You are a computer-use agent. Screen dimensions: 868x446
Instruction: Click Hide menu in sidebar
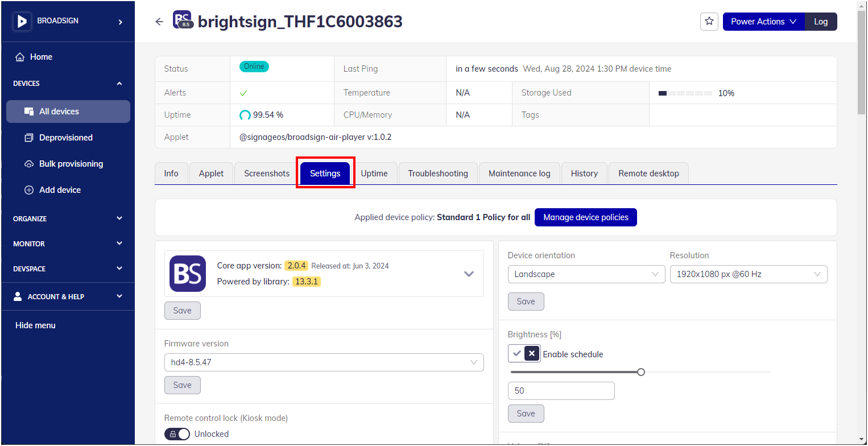coord(35,325)
